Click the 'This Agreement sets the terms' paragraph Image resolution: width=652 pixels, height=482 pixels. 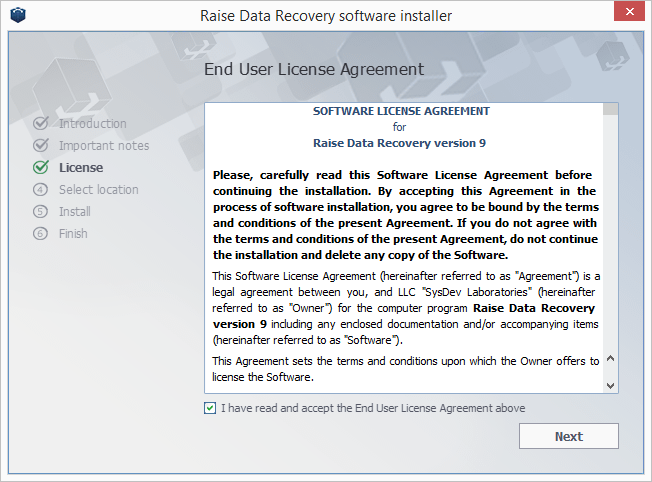(x=405, y=369)
